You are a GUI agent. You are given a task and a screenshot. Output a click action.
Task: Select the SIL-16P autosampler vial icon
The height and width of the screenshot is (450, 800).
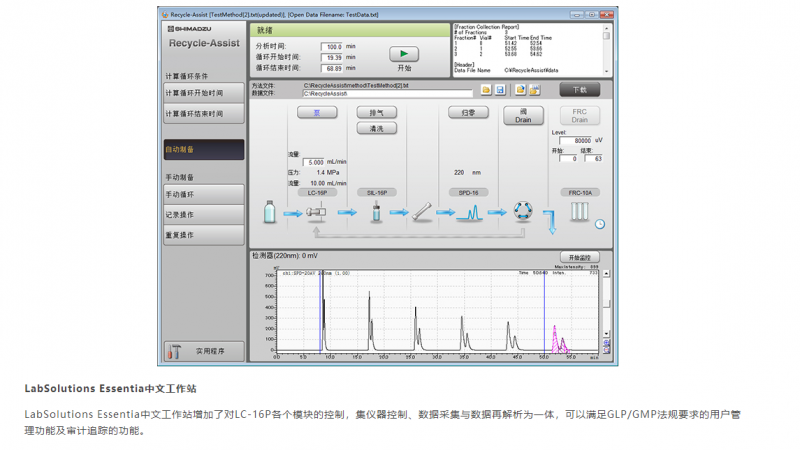click(376, 211)
